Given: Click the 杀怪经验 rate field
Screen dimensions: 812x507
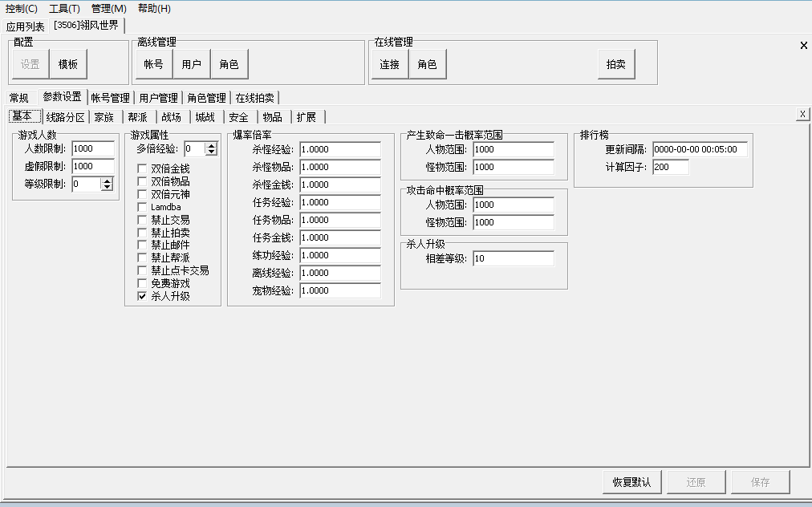Looking at the screenshot, I should [x=340, y=149].
